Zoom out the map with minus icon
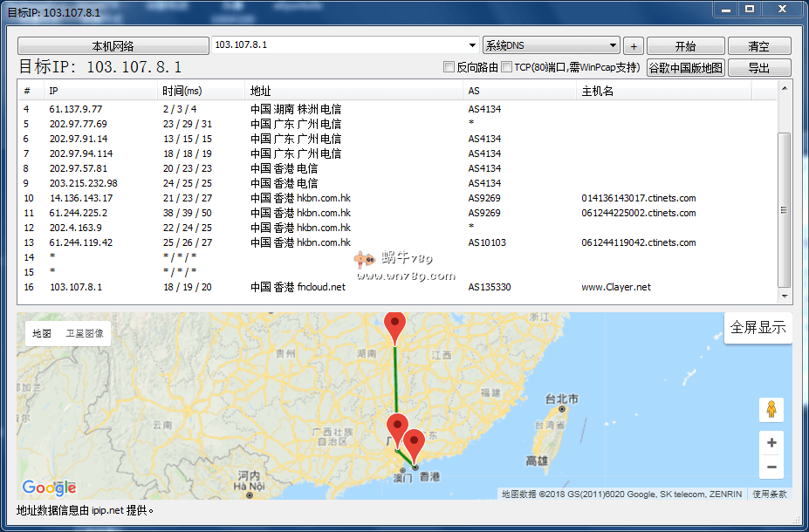The image size is (809, 532). point(771,467)
